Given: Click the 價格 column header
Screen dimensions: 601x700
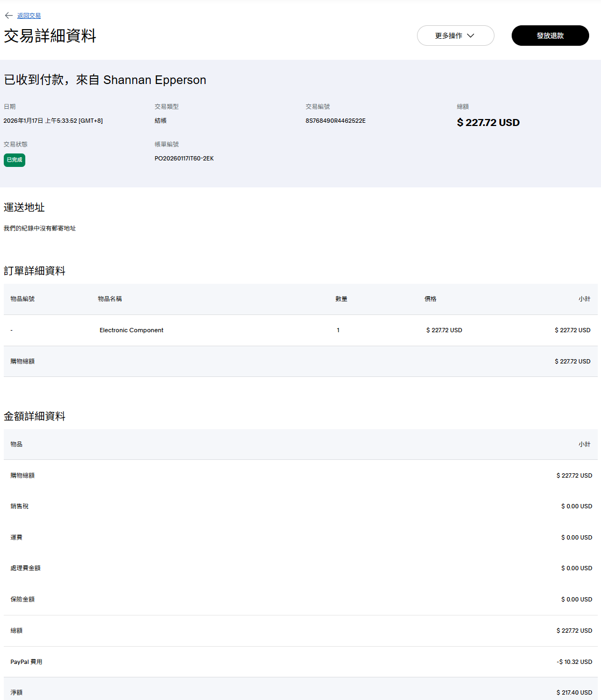Looking at the screenshot, I should point(430,299).
